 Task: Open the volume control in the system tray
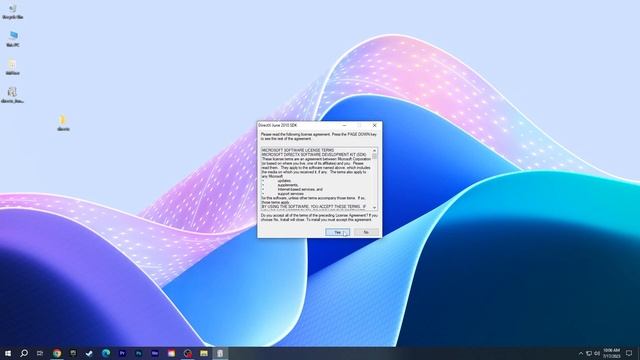click(x=597, y=353)
